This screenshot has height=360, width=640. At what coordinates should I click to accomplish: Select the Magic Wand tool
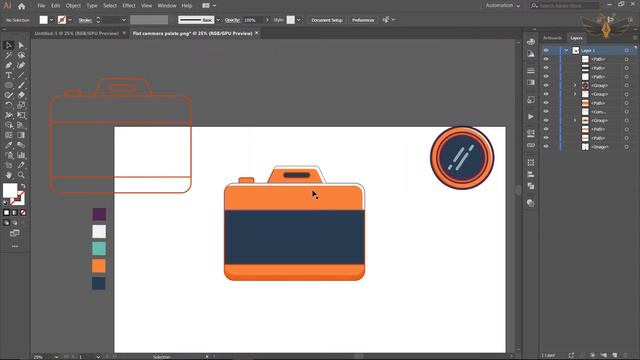(x=9, y=55)
